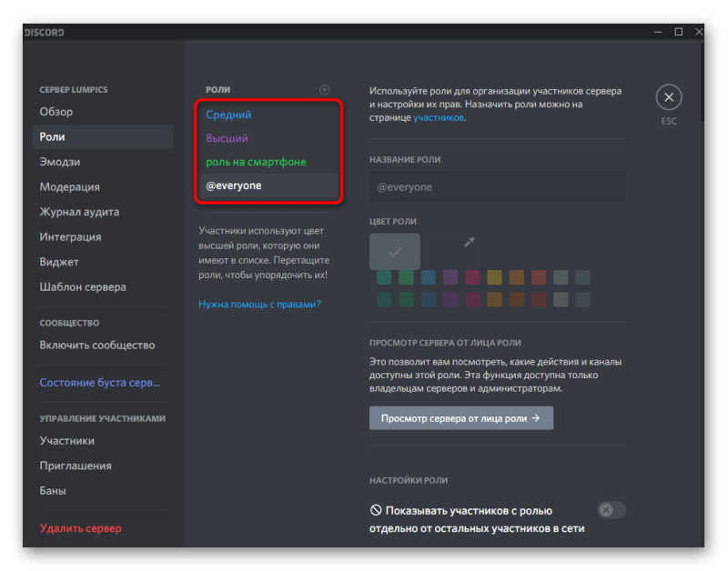Select the @everyone role
728x571 pixels.
(268, 185)
